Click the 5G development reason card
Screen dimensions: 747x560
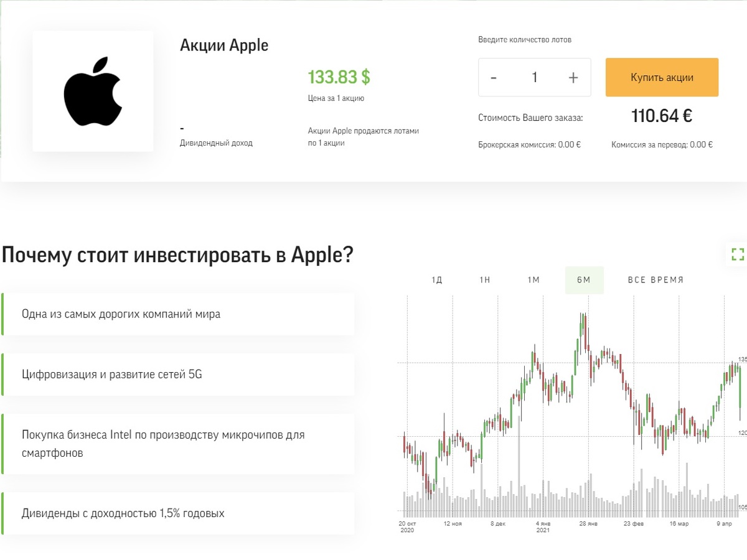coord(177,375)
